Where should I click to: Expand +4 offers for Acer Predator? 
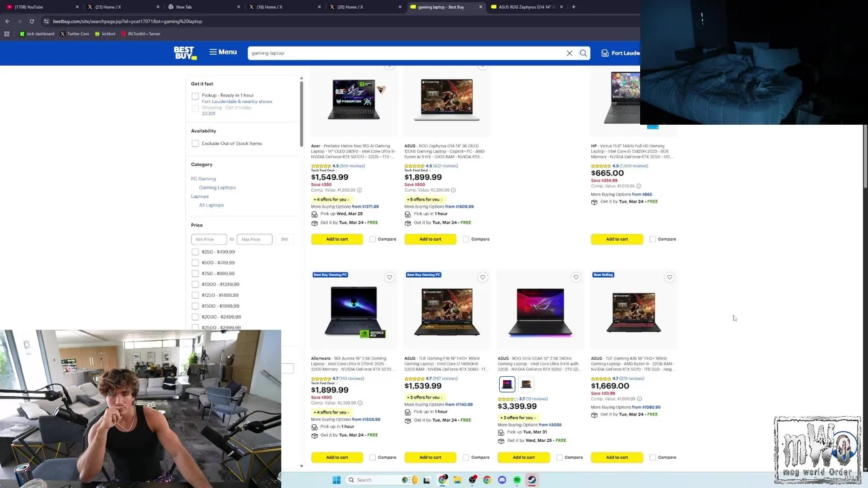[x=331, y=199]
